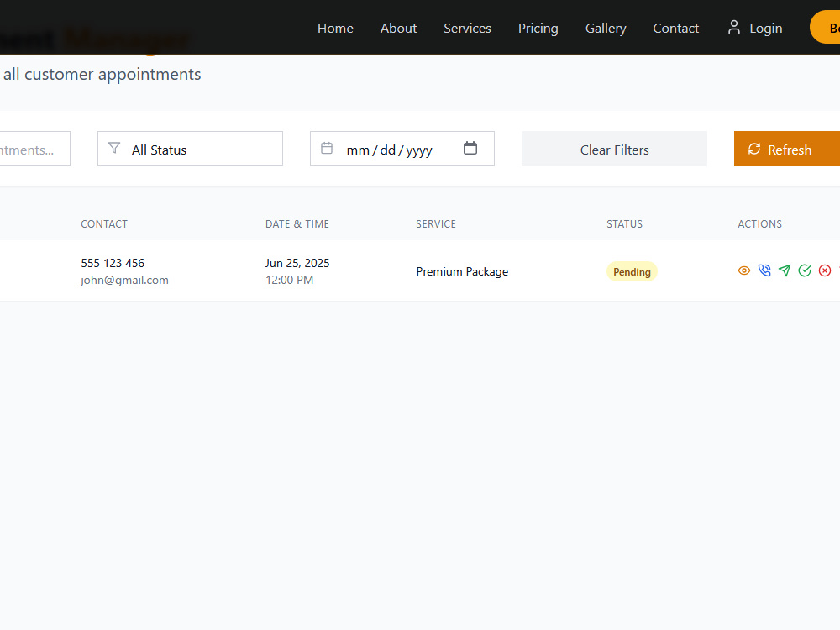This screenshot has width=840, height=630.
Task: Click the Pending status badge
Action: (633, 271)
